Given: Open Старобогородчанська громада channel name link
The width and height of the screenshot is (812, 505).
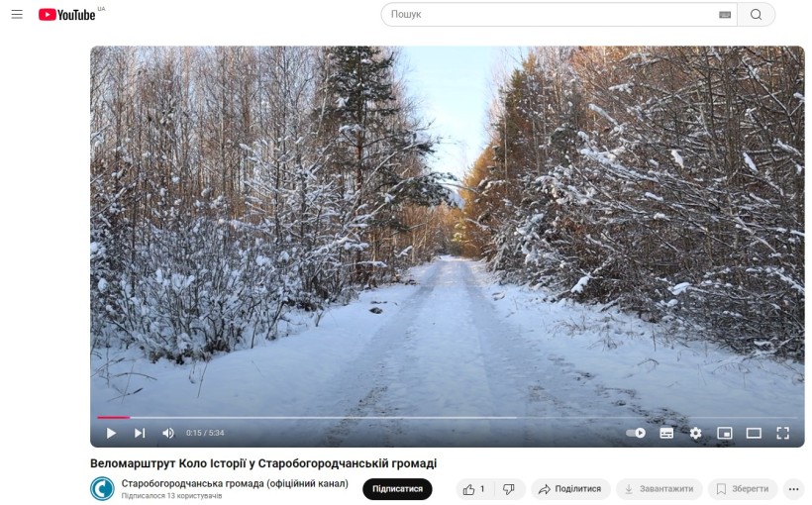Looking at the screenshot, I should [x=235, y=484].
